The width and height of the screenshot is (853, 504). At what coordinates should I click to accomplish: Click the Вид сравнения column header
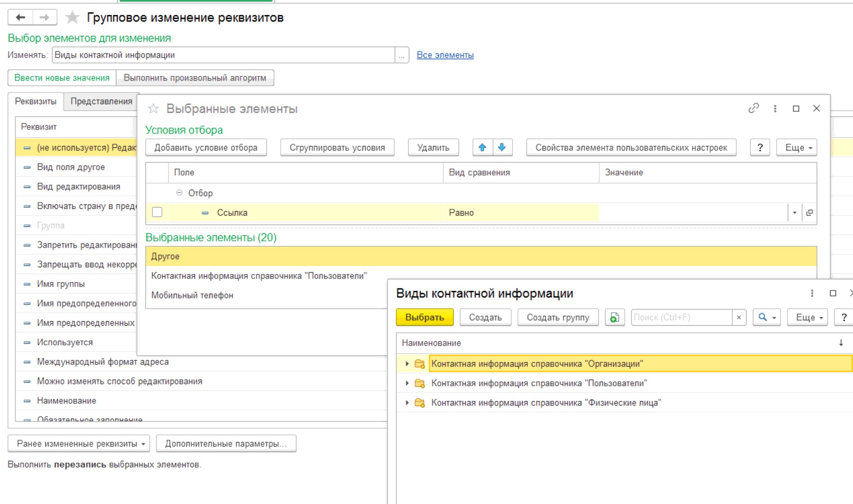[x=521, y=172]
